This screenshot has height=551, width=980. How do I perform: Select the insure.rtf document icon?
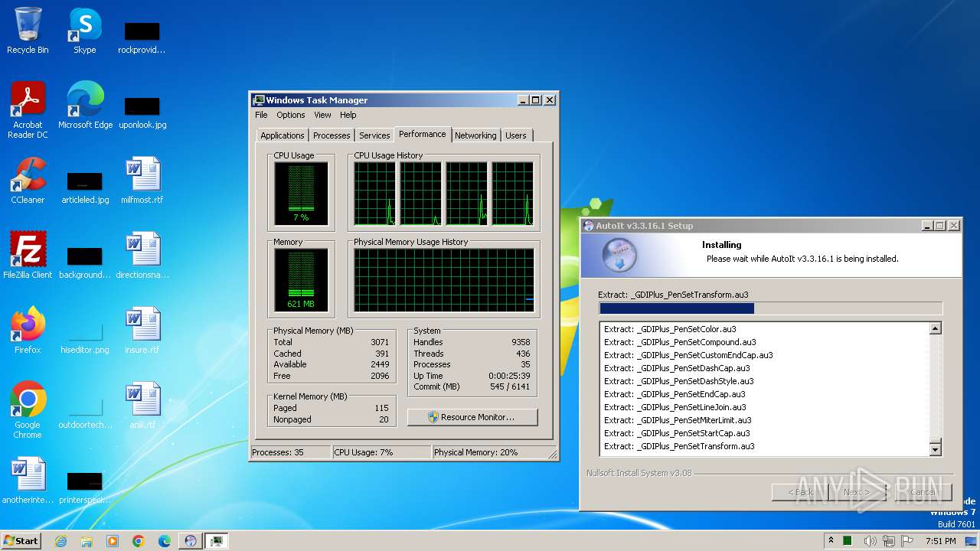[x=142, y=331]
